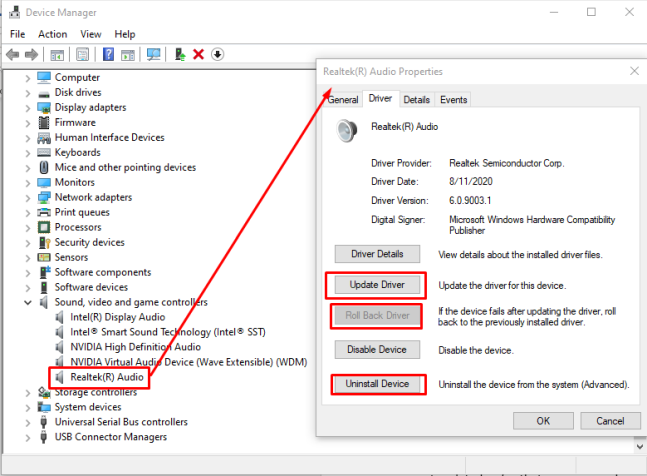This screenshot has height=476, width=647.
Task: Select NVIDIA Virtual Audio Device (WDM)
Action: coord(189,362)
